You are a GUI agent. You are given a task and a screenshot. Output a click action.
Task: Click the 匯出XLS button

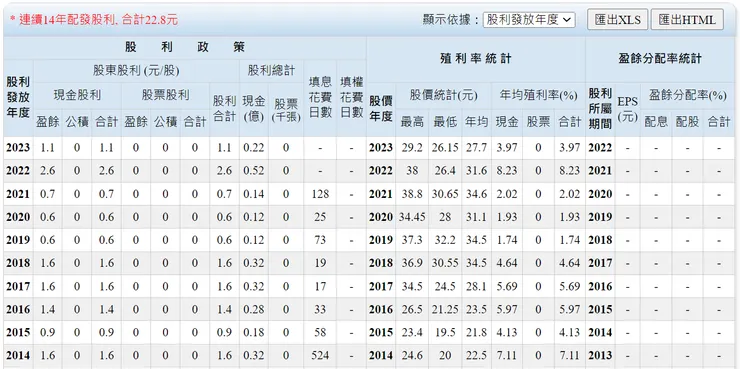(x=617, y=19)
